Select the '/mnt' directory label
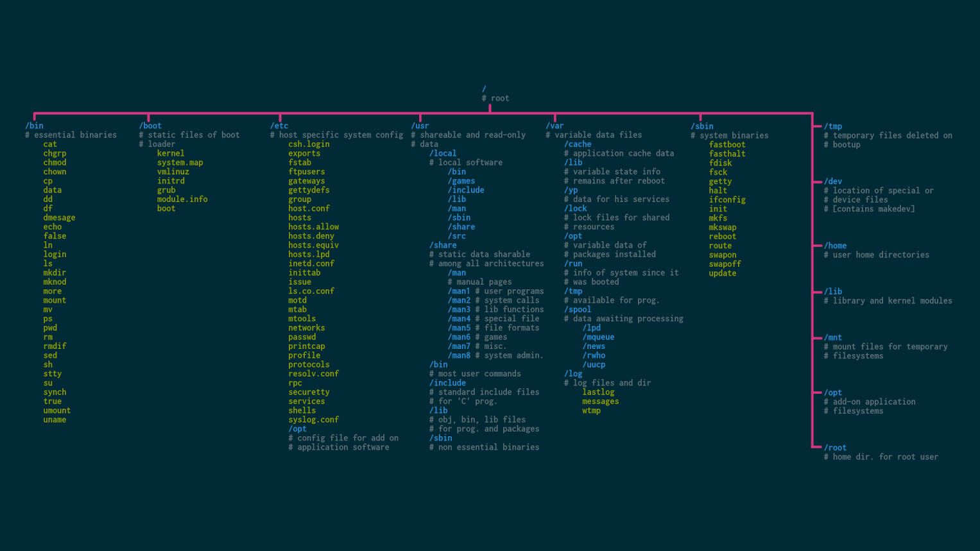The width and height of the screenshot is (980, 551). tap(833, 337)
